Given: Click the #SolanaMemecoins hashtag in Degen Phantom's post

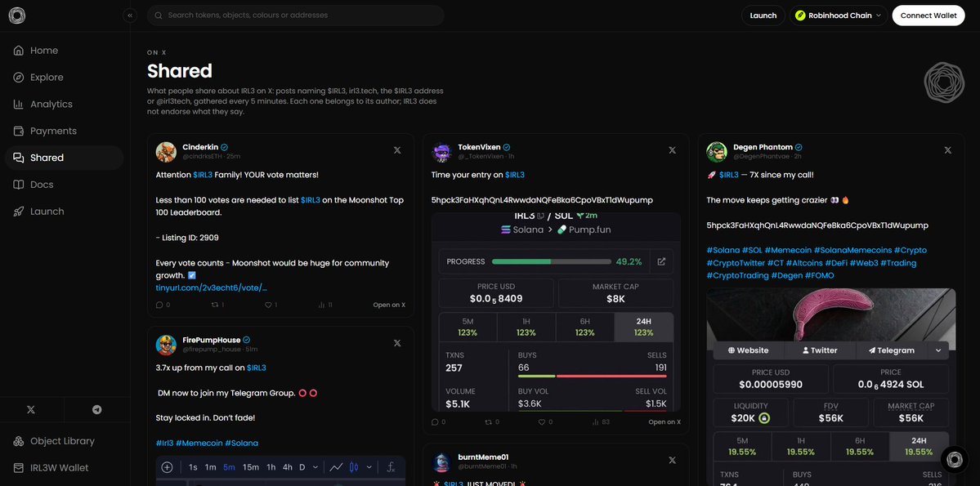Looking at the screenshot, I should (851, 250).
